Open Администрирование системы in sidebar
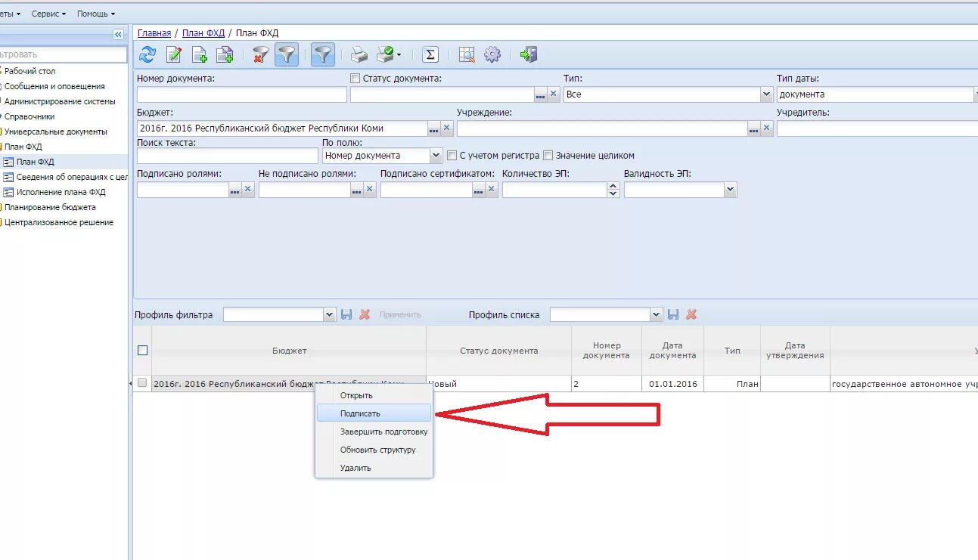 point(60,101)
